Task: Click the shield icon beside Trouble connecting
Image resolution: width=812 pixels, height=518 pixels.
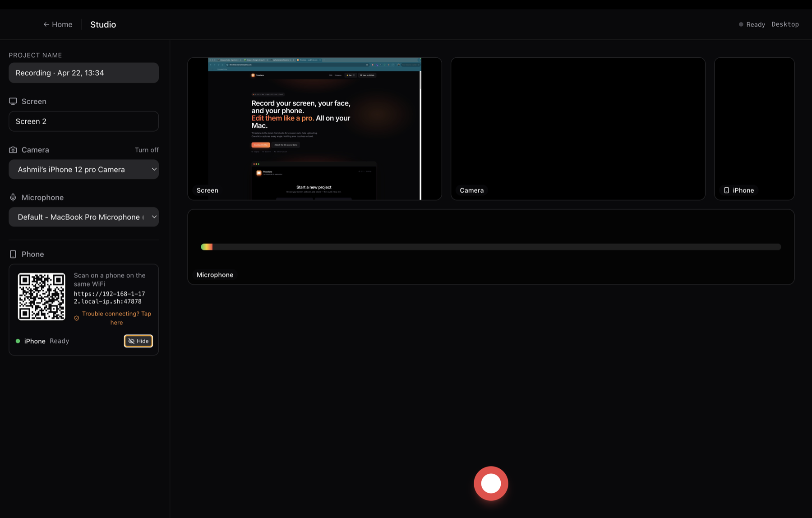Action: (76, 318)
